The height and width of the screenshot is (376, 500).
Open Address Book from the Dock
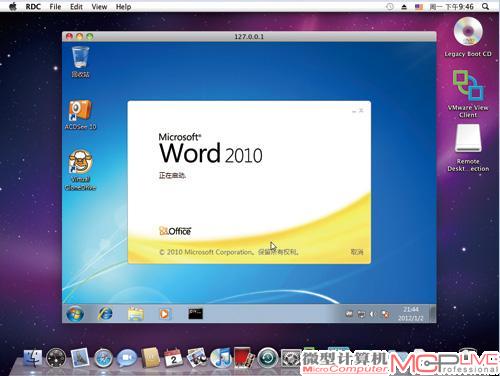coord(150,358)
